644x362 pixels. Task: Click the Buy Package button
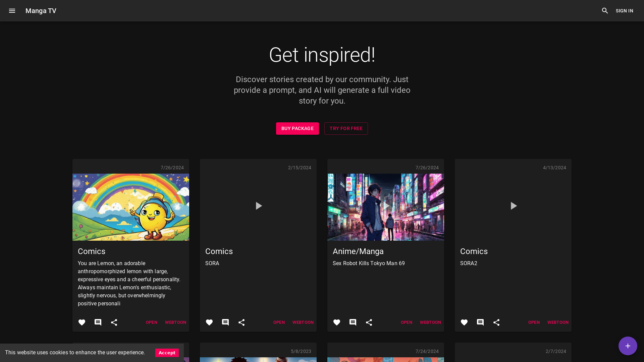298,128
